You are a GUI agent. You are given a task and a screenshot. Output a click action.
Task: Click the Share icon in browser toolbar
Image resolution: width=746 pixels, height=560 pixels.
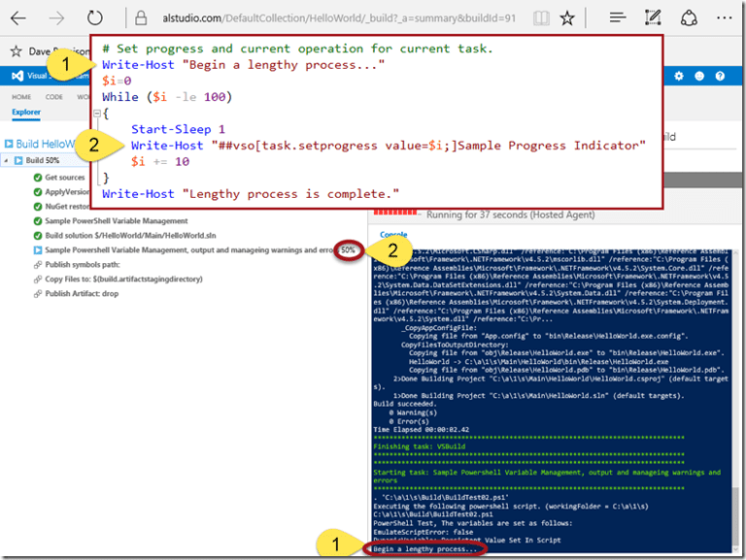click(x=689, y=18)
